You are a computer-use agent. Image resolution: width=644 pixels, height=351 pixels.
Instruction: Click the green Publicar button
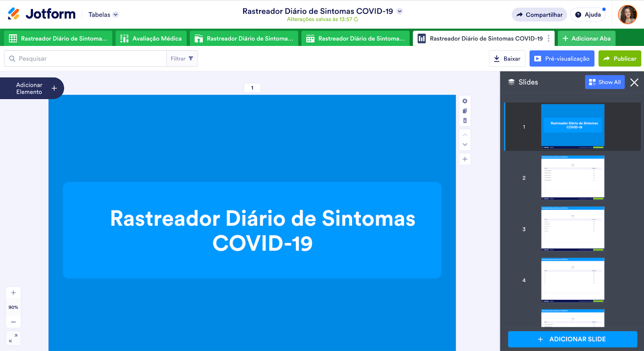click(x=620, y=59)
